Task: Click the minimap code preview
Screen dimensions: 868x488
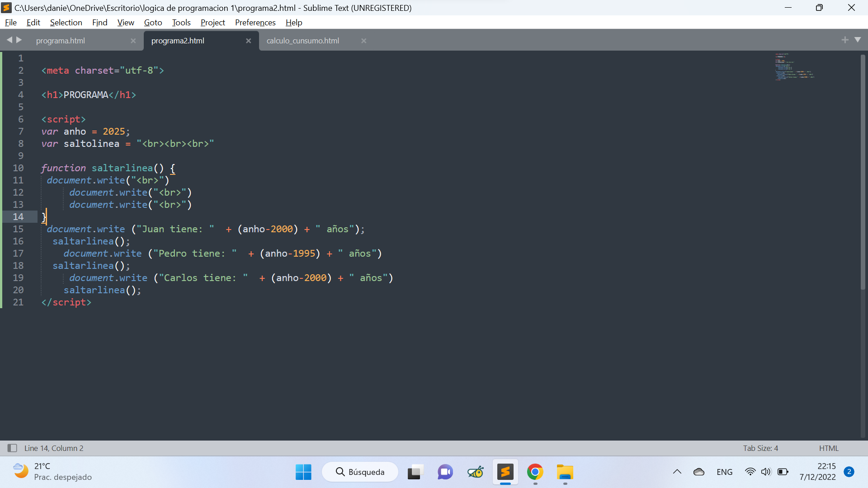Action: pyautogui.click(x=794, y=66)
